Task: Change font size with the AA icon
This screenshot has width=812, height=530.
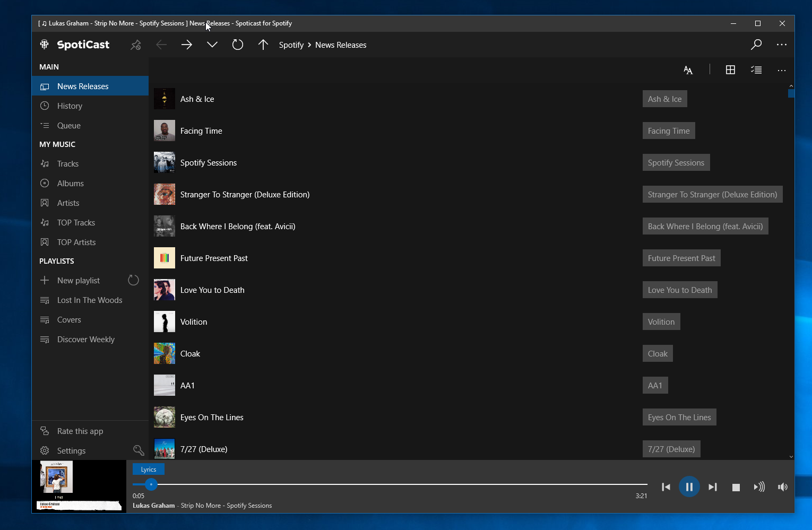Action: click(688, 70)
